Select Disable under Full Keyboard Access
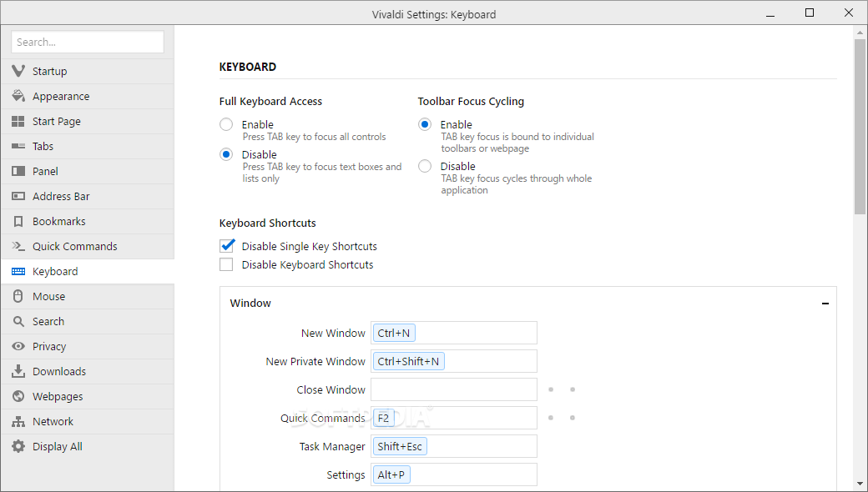This screenshot has width=868, height=492. click(226, 154)
